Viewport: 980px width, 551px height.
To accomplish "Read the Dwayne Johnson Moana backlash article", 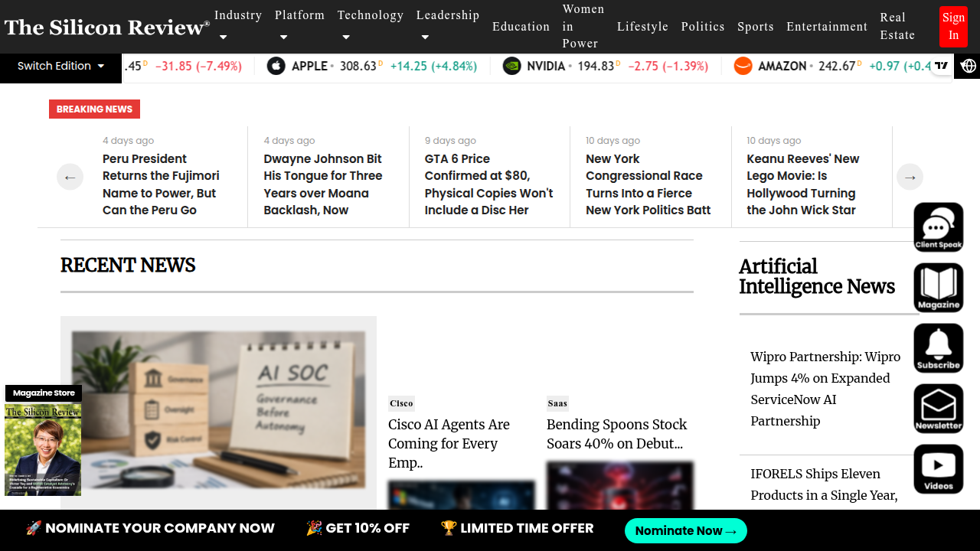I will (x=323, y=184).
